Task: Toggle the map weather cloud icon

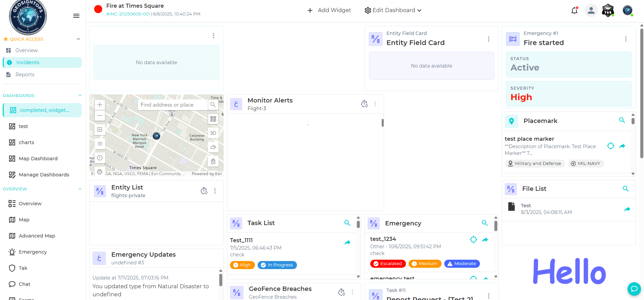Action: [x=213, y=147]
